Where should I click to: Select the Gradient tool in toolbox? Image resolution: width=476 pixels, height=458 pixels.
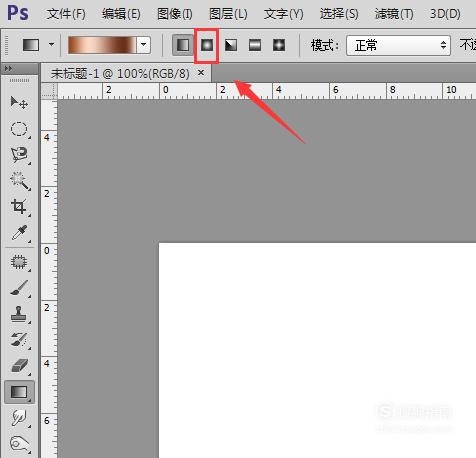(19, 392)
